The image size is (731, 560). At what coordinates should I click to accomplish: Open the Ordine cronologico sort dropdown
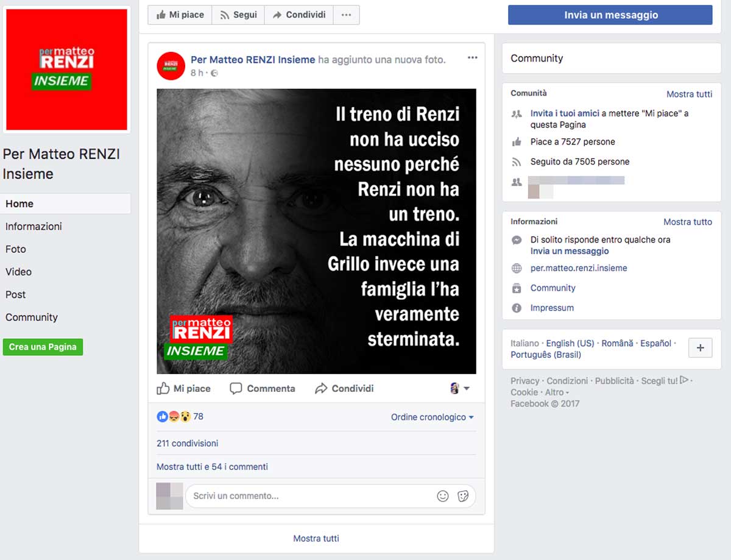point(433,417)
